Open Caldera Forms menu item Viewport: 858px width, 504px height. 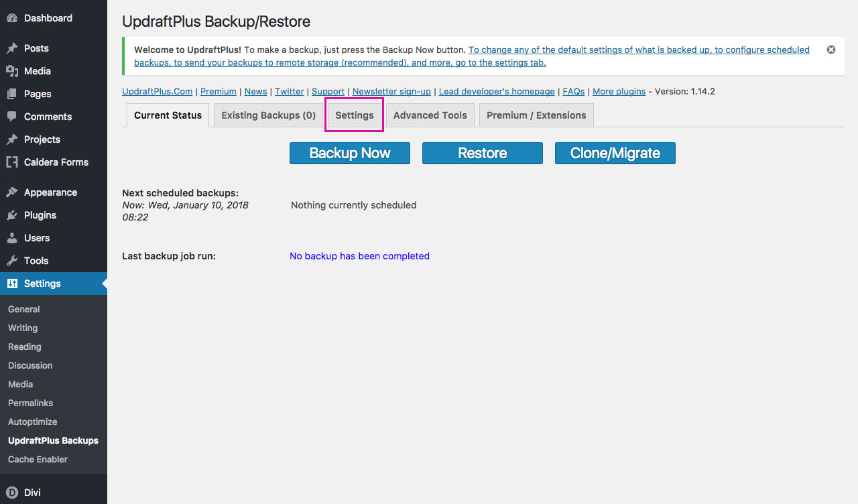[x=56, y=162]
